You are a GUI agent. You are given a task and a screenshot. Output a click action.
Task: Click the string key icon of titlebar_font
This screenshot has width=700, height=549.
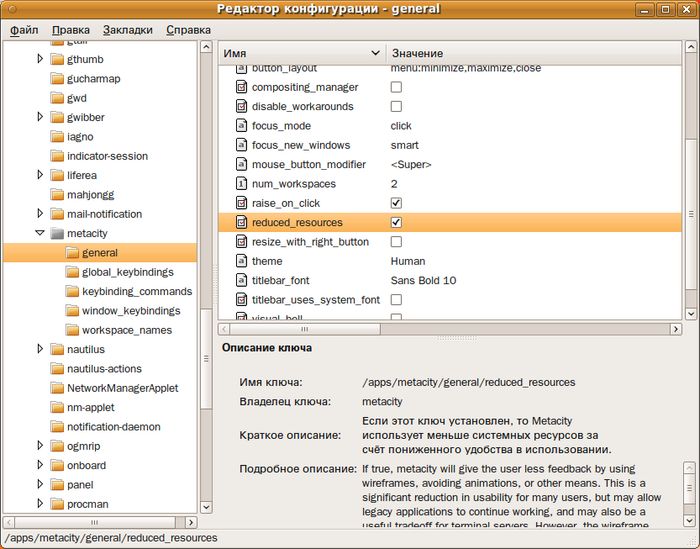[241, 280]
